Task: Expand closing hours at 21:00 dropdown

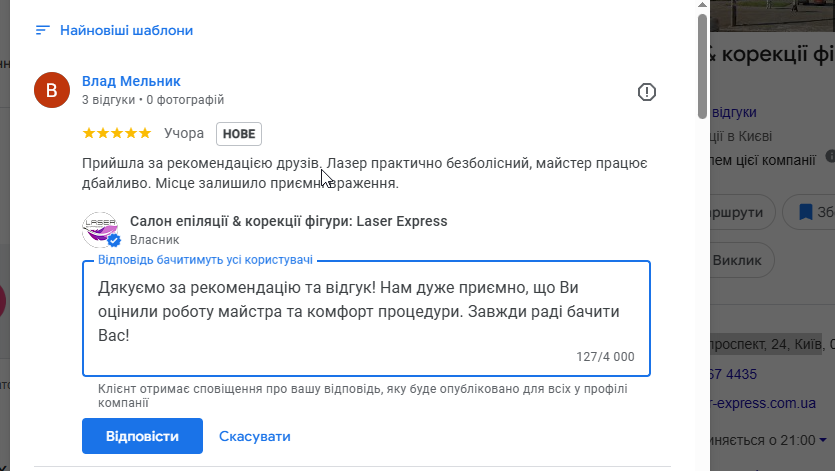Action: [x=821, y=440]
